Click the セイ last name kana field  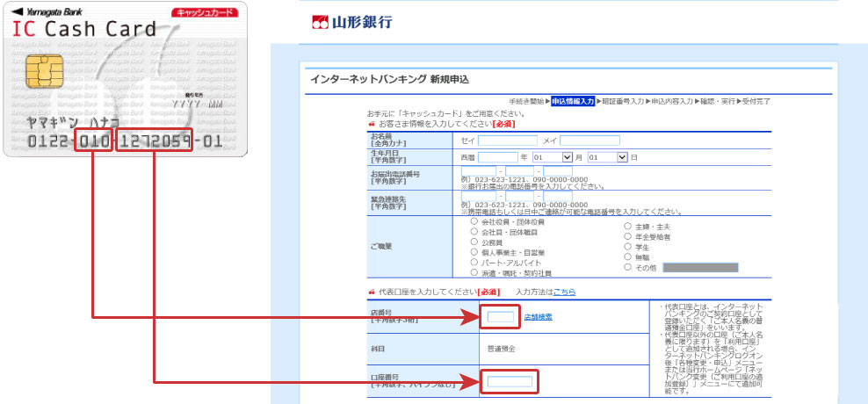point(507,141)
